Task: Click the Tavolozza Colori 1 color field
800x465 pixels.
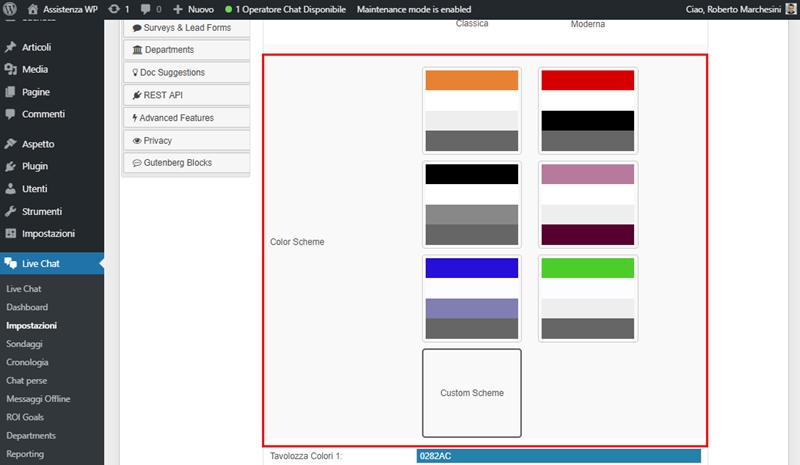Action: (559, 456)
